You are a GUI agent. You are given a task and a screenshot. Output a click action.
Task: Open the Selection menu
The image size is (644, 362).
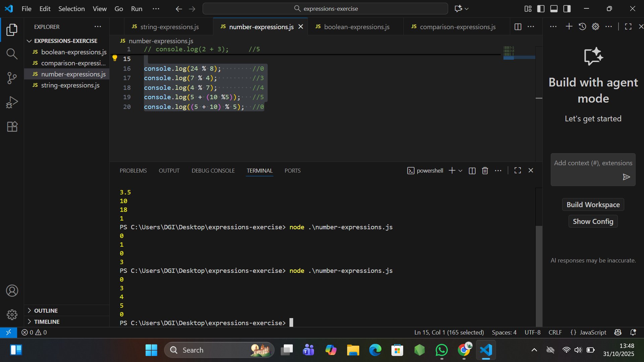(x=71, y=9)
